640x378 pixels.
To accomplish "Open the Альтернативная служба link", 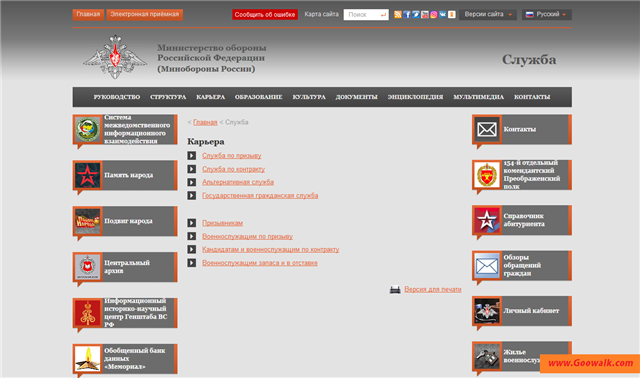I will (238, 182).
